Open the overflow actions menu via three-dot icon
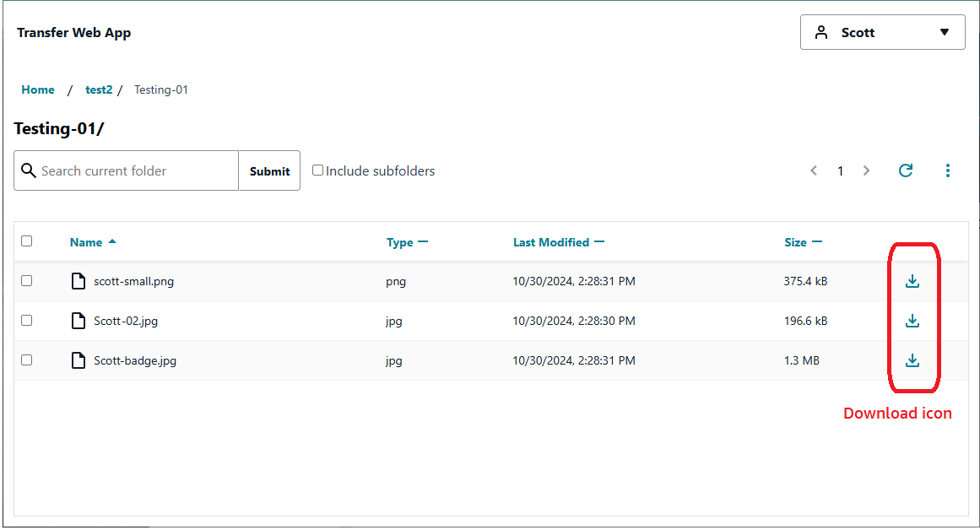The height and width of the screenshot is (530, 980). point(948,170)
